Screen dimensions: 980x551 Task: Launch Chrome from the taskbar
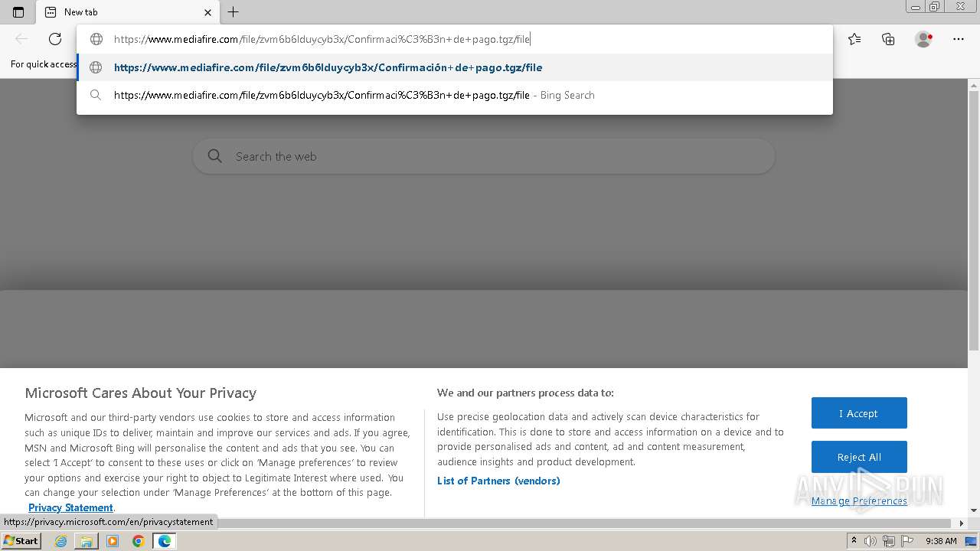click(x=139, y=541)
